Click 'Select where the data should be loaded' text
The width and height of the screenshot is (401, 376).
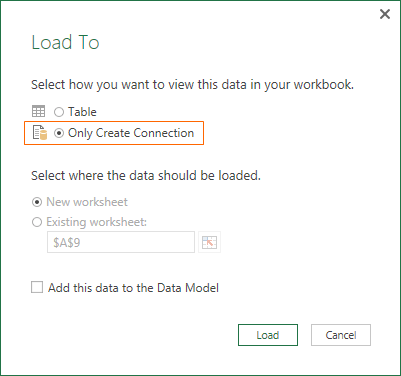pos(146,175)
